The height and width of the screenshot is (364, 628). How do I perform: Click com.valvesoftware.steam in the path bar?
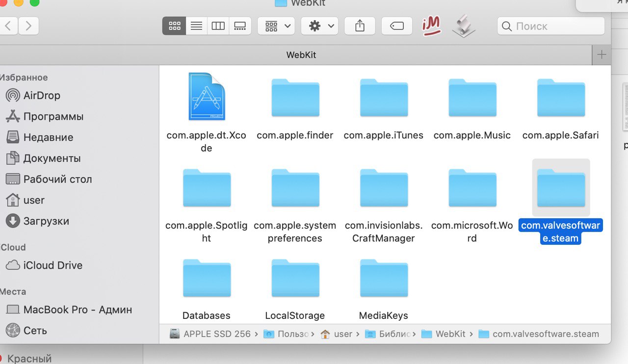click(539, 334)
